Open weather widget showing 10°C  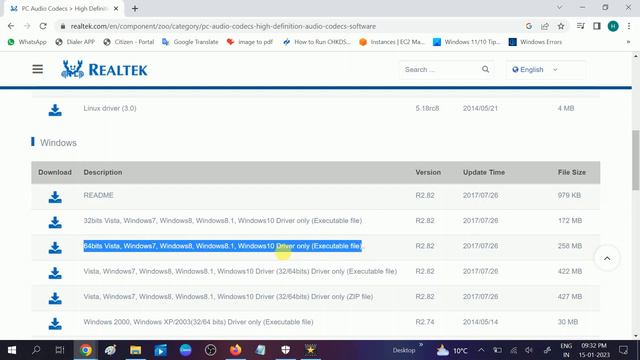click(452, 350)
